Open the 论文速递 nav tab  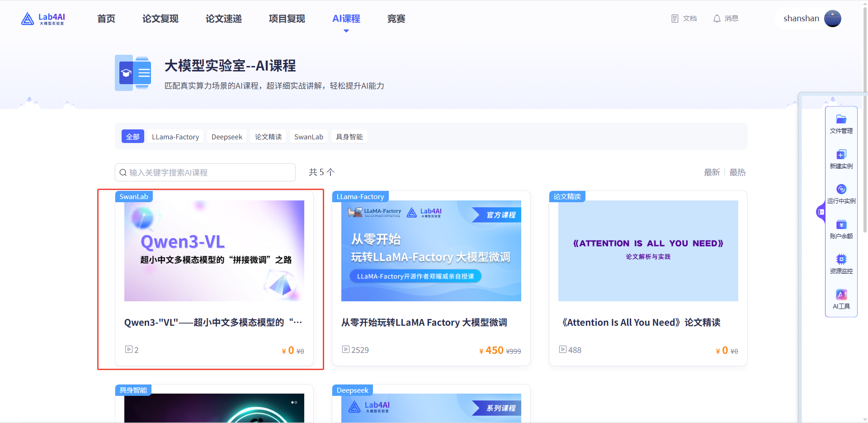tap(224, 19)
